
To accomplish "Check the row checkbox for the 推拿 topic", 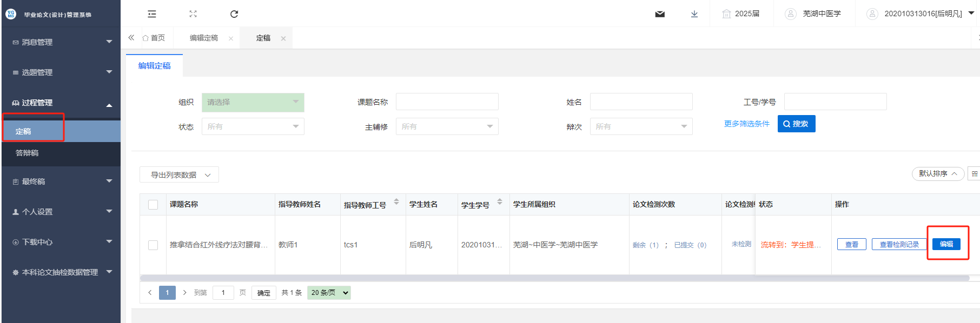I will point(153,245).
